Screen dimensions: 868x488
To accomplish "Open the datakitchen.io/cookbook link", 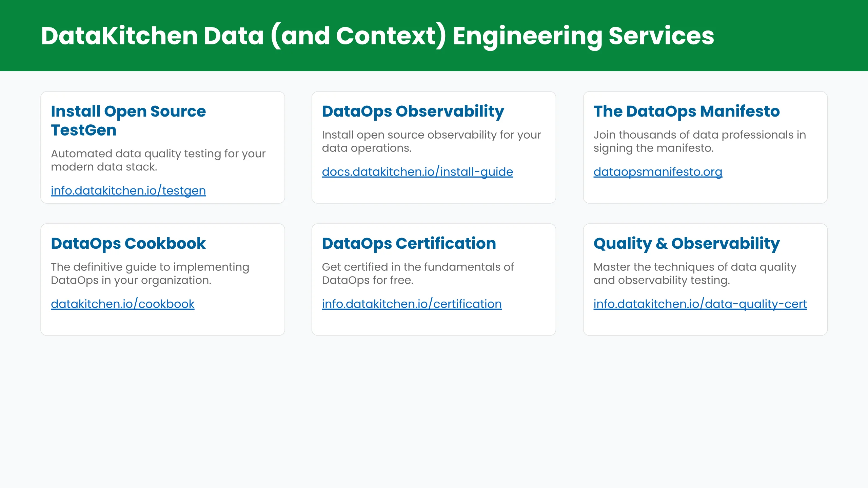I will (122, 304).
